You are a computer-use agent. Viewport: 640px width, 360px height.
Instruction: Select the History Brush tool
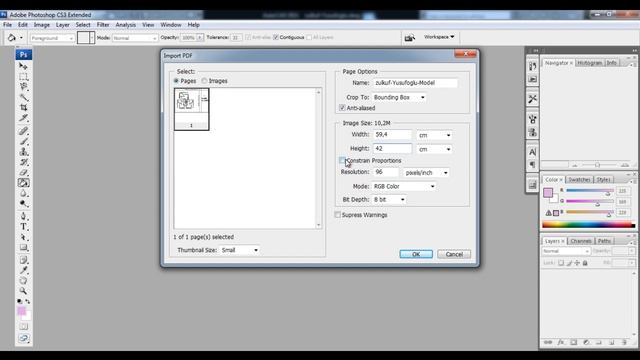click(23, 162)
